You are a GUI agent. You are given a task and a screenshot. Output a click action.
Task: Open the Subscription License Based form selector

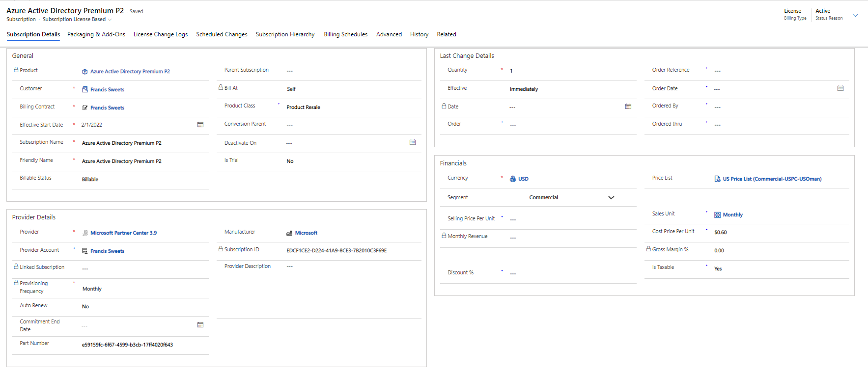coord(77,20)
